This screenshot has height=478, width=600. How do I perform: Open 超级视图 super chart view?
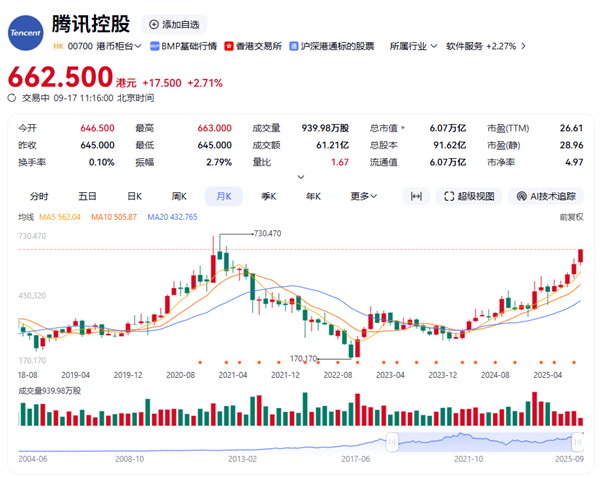pyautogui.click(x=468, y=196)
